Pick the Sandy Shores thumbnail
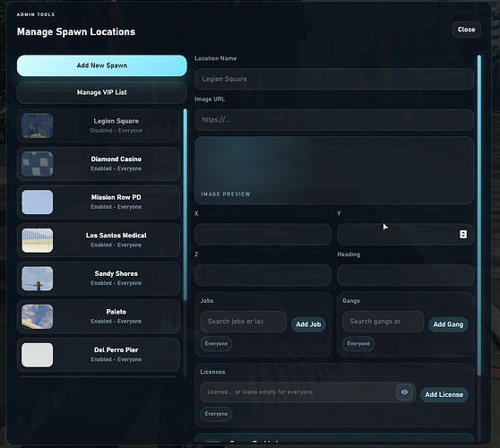The height and width of the screenshot is (448, 500). point(38,279)
